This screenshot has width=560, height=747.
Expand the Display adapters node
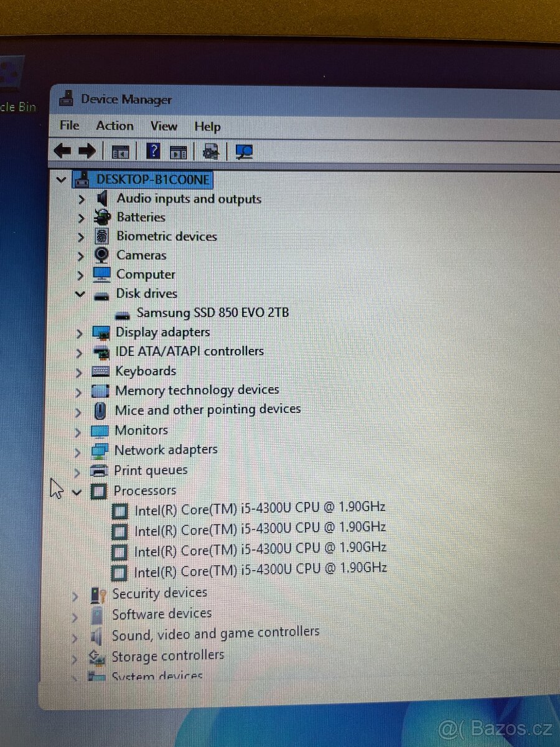pos(80,332)
